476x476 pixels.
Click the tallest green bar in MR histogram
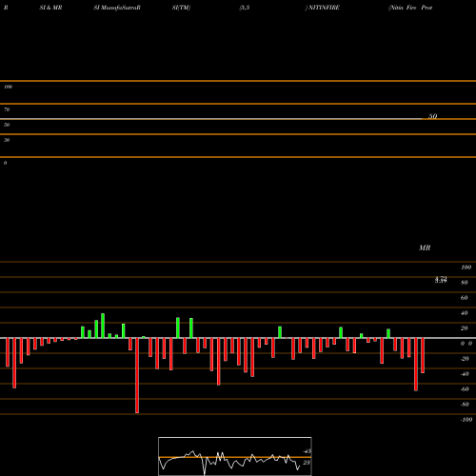pos(103,326)
